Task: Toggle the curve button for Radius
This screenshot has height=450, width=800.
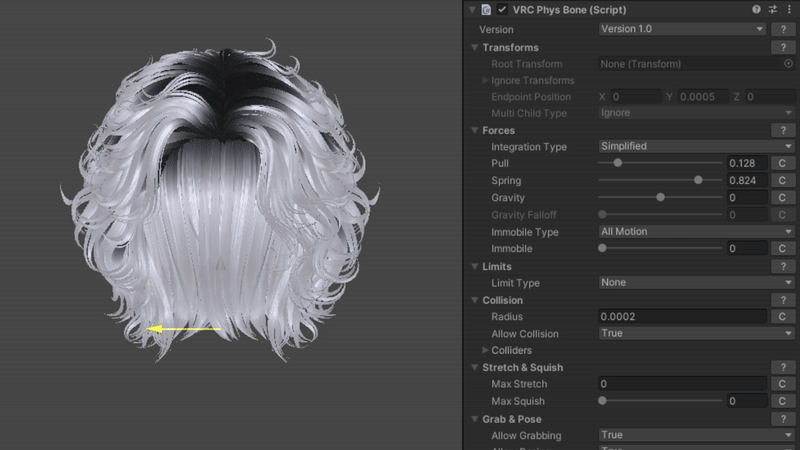Action: coord(782,317)
